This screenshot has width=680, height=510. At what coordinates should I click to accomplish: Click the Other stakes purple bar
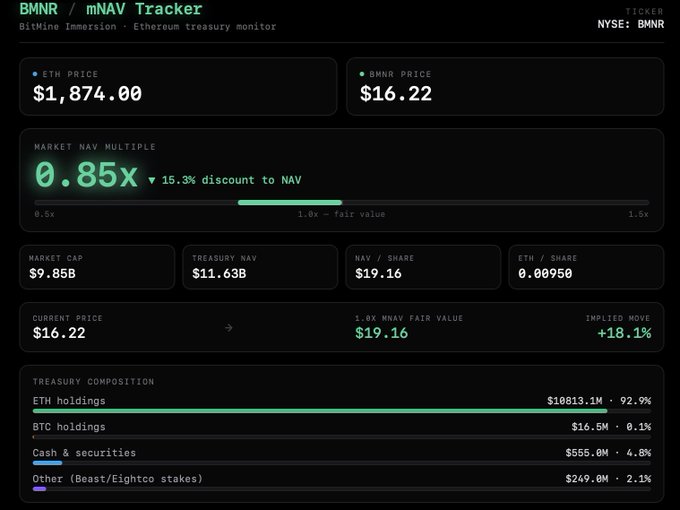coord(39,489)
